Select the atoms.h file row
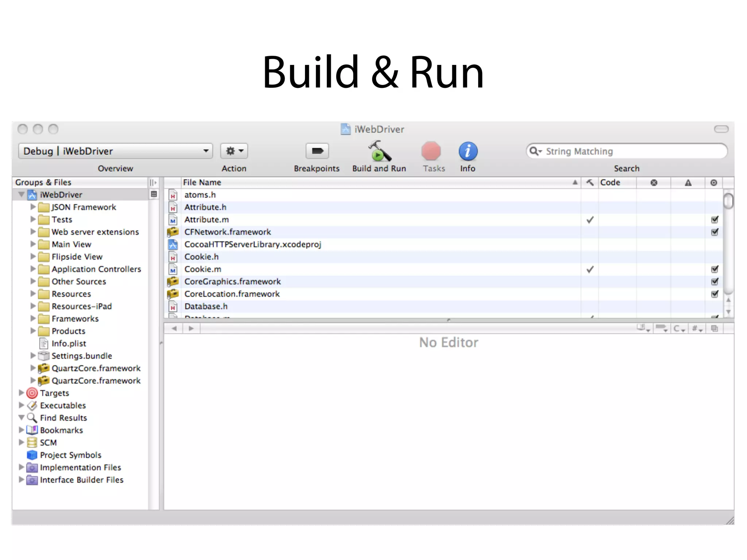Screen dimensions: 747x560 443,195
